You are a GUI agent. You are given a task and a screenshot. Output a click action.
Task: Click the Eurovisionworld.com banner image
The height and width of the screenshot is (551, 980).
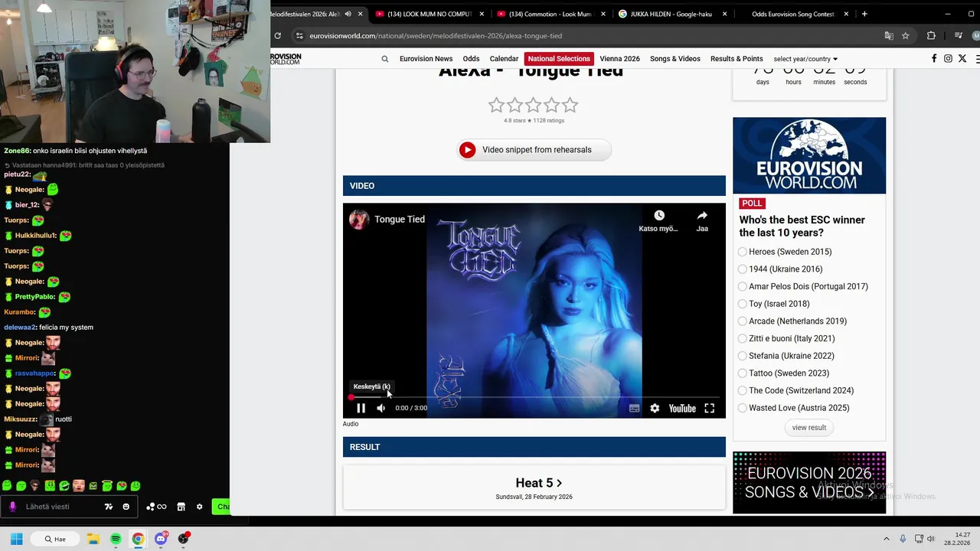coord(809,155)
